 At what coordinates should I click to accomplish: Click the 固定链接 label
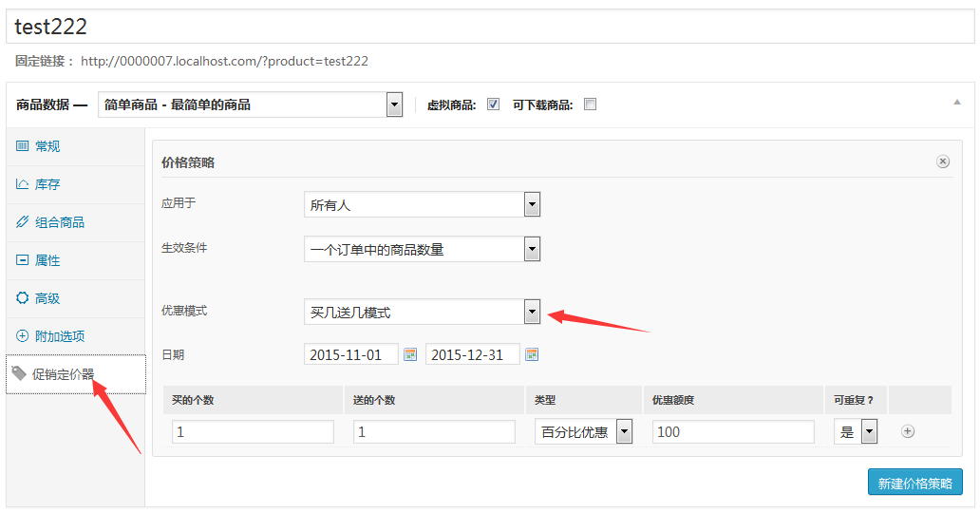[x=44, y=62]
